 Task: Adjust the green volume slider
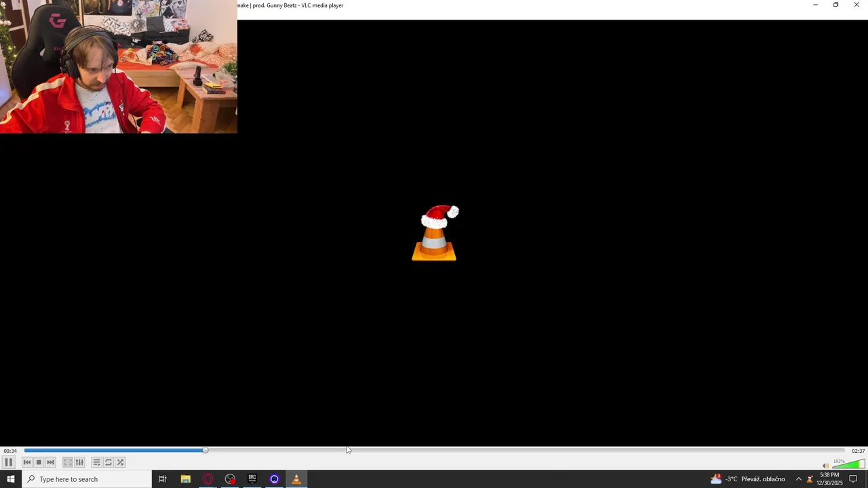click(848, 464)
